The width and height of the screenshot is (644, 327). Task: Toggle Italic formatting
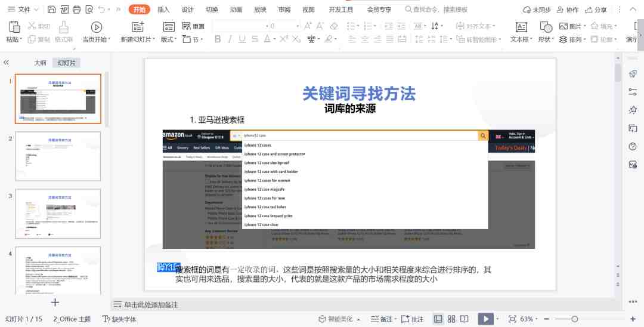230,39
